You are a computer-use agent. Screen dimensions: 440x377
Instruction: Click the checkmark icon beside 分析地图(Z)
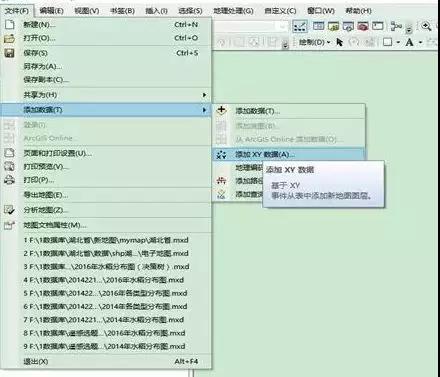pyautogui.click(x=9, y=210)
